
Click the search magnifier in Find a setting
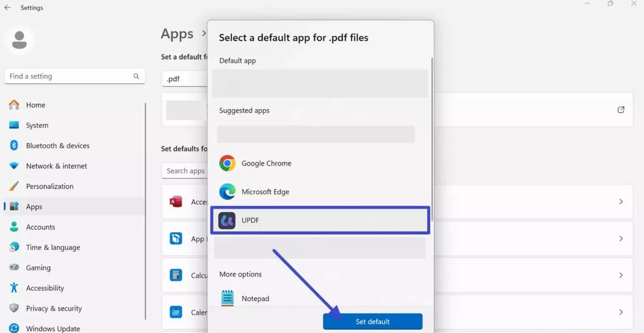[x=136, y=76]
